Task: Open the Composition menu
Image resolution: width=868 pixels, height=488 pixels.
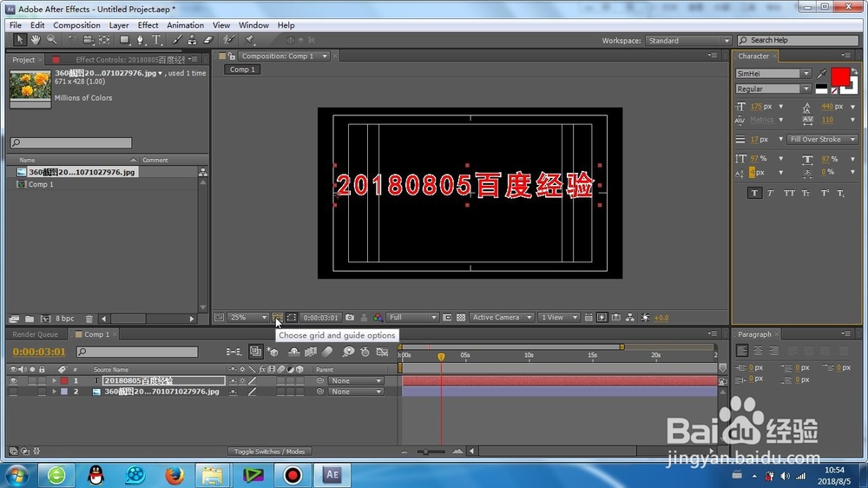Action: click(76, 25)
